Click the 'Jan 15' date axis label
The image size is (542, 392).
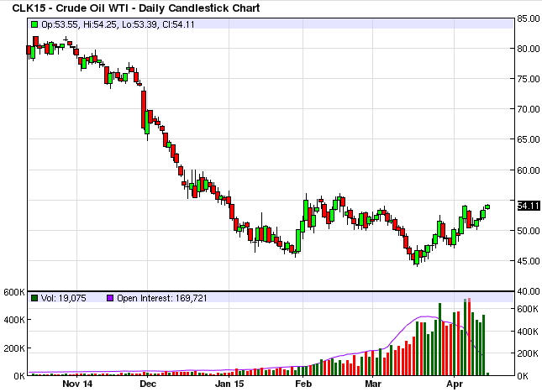pos(229,384)
